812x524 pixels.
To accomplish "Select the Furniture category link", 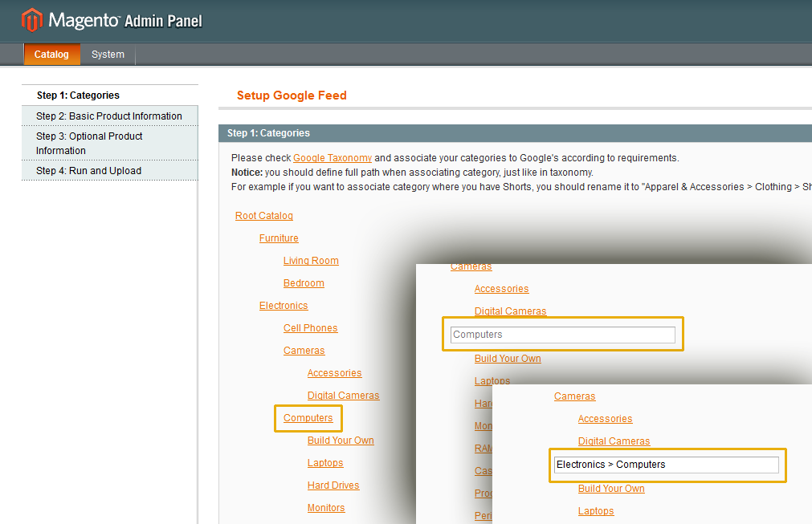I will [279, 238].
